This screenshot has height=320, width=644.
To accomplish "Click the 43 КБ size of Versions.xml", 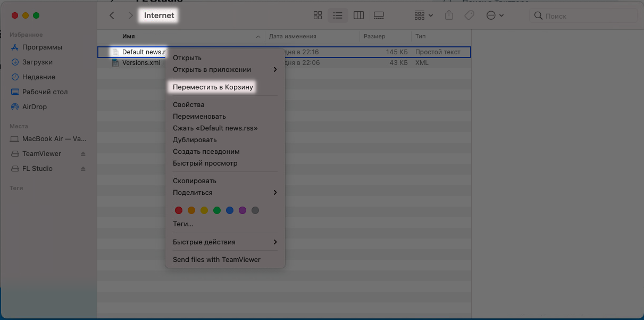I will (x=399, y=63).
